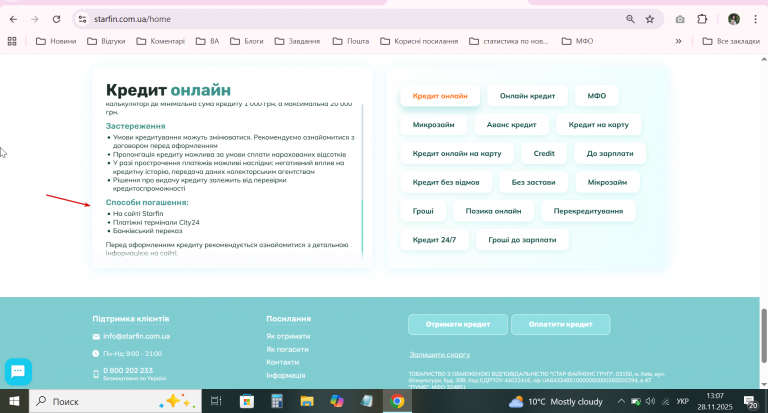Open the notification center icon
768x413 pixels.
coord(751,402)
